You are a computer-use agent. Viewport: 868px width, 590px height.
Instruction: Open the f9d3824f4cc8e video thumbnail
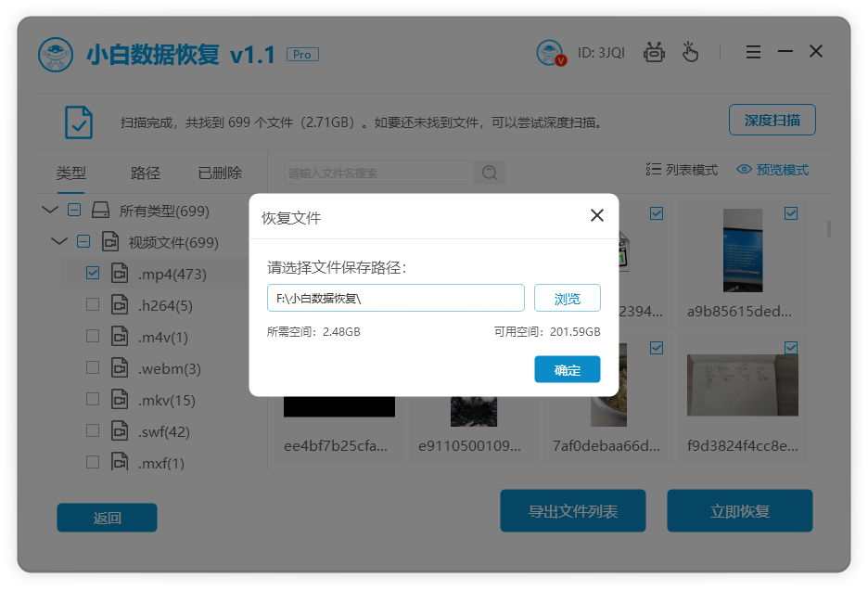point(743,385)
